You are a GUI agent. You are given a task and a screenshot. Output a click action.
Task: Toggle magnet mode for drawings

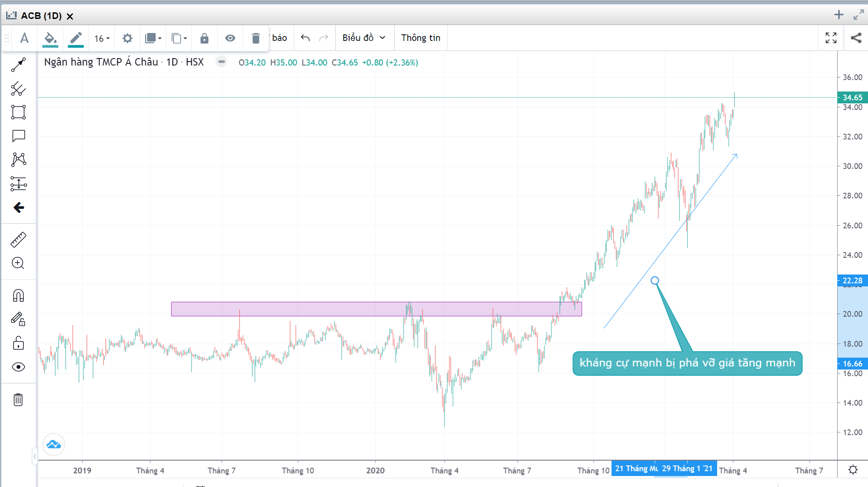(18, 296)
